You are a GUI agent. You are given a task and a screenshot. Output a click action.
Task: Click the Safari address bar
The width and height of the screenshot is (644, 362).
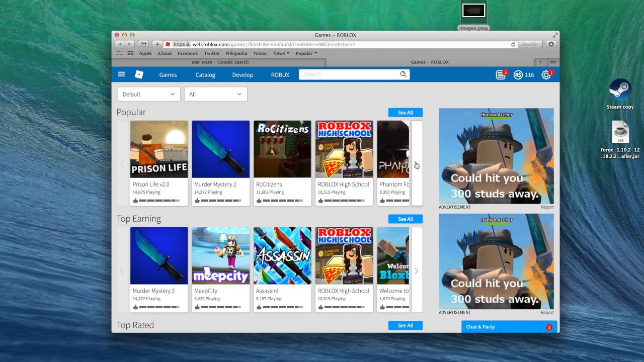(x=341, y=44)
